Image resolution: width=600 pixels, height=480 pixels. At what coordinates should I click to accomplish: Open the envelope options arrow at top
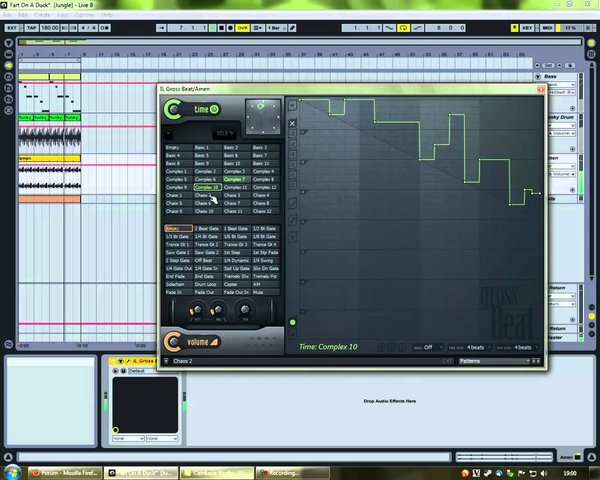pyautogui.click(x=292, y=105)
